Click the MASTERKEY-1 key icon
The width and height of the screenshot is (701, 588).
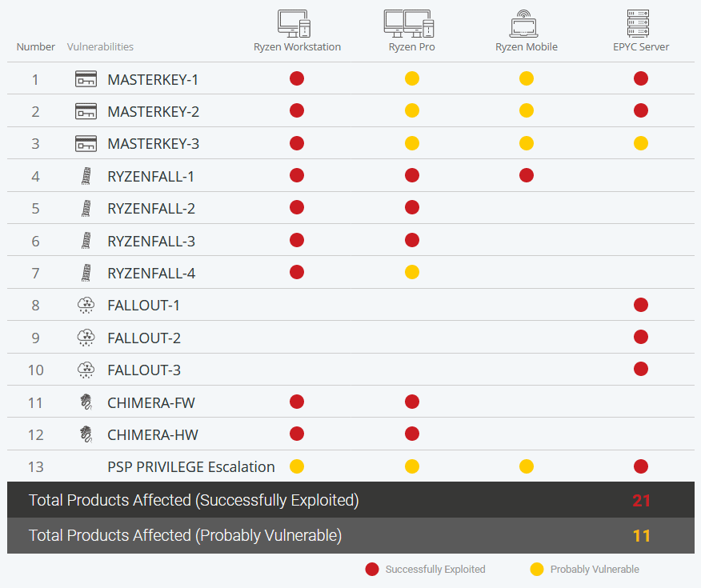click(86, 79)
